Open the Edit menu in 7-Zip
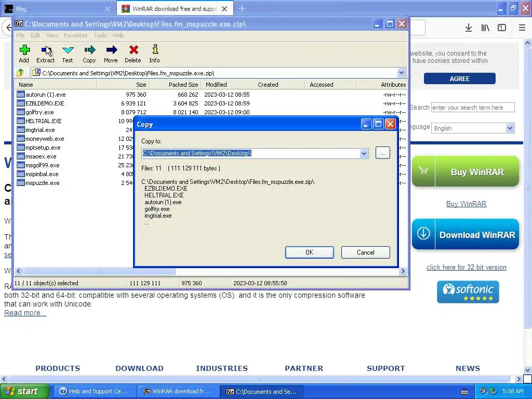 (35, 35)
